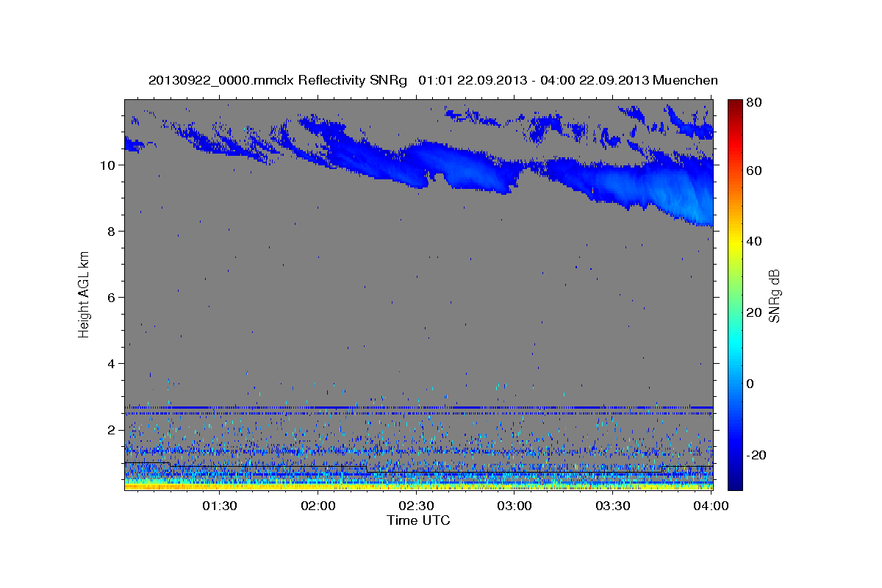Click the height tick label 10

coord(109,165)
